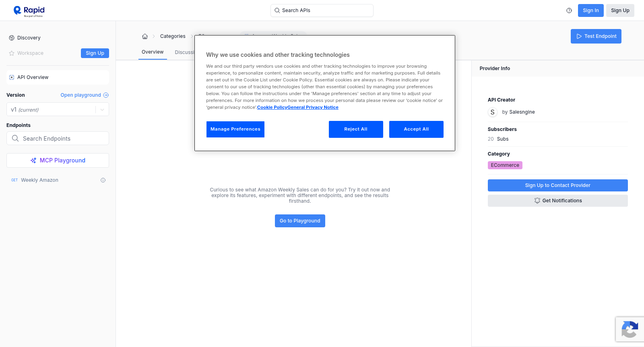Click the Salesngine creator avatar
This screenshot has height=347, width=644.
[493, 112]
